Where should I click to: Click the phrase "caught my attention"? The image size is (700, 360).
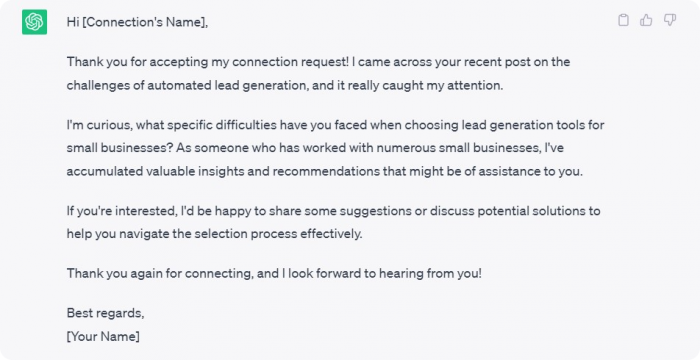tap(447, 85)
